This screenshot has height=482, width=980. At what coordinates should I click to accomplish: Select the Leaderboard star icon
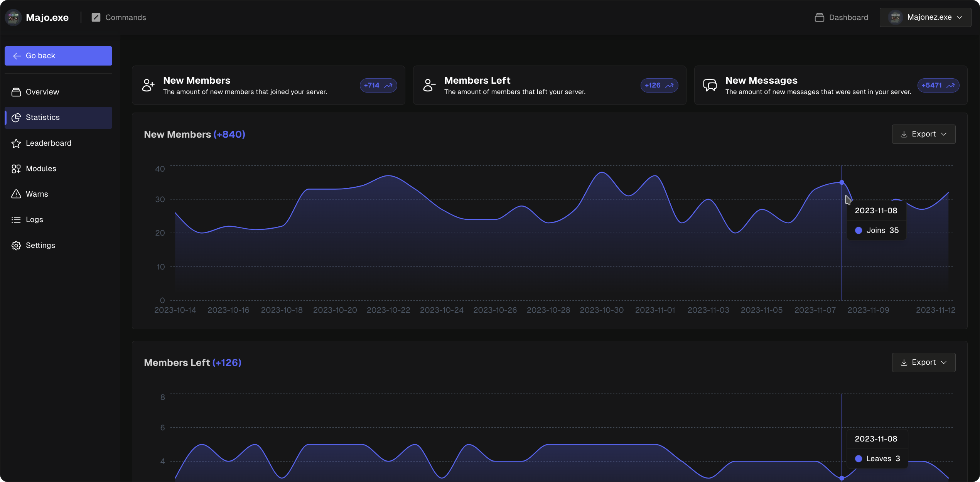point(16,143)
